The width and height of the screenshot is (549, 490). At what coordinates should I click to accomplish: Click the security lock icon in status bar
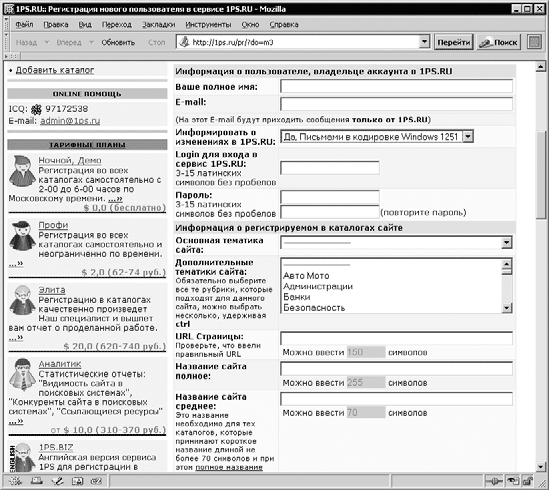[527, 481]
